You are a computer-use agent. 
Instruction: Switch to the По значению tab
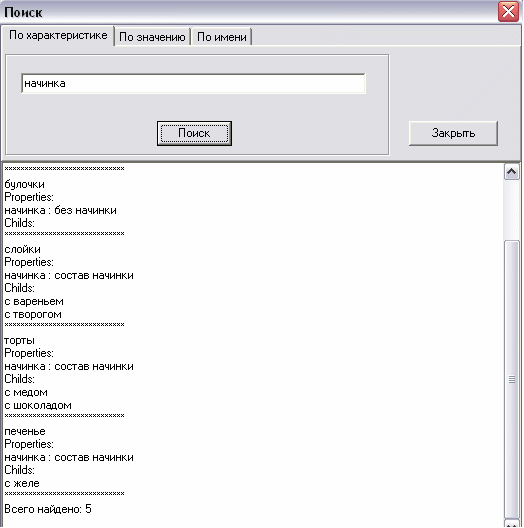(x=152, y=37)
